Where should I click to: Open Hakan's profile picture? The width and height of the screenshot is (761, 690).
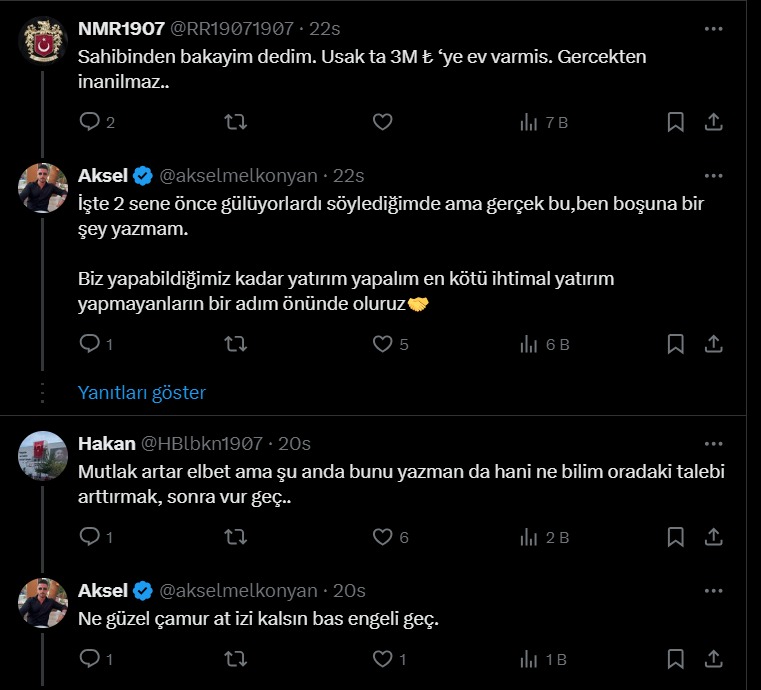pos(43,461)
